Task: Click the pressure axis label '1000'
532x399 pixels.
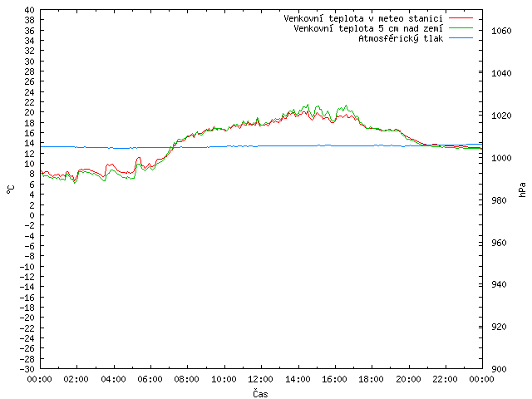Action: click(x=501, y=158)
